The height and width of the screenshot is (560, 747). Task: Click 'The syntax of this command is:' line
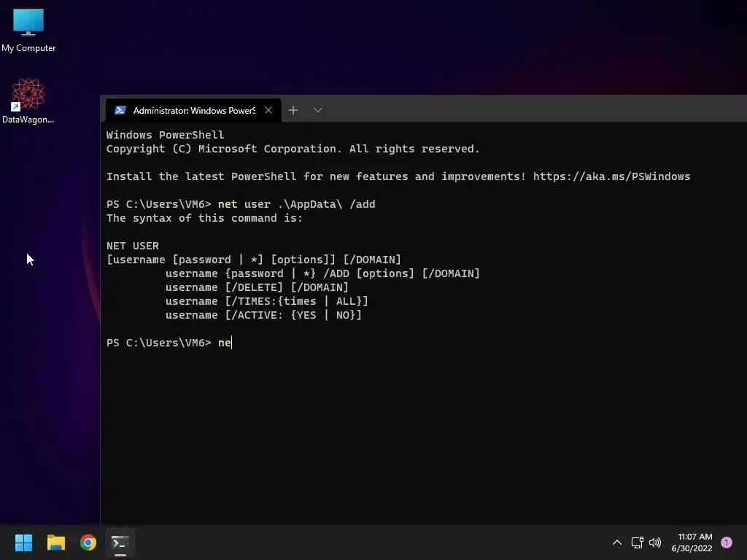click(x=204, y=218)
